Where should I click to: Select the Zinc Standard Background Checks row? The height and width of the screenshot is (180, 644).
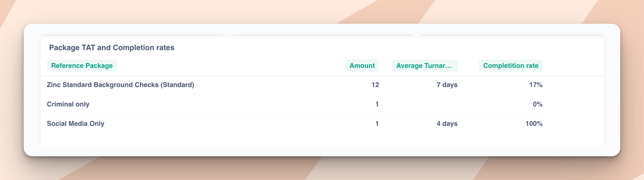tap(295, 85)
